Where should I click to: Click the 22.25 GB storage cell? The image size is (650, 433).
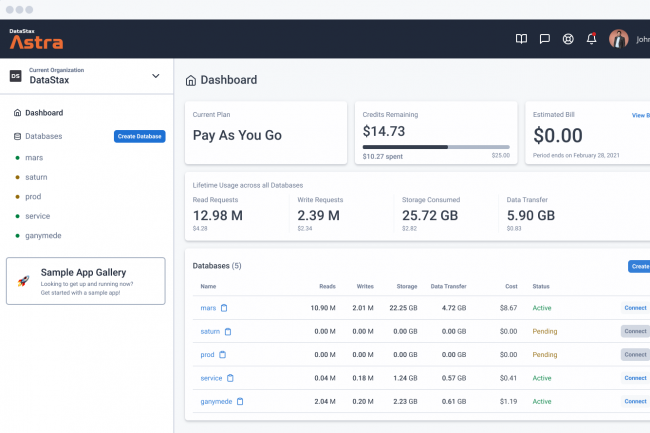click(403, 308)
